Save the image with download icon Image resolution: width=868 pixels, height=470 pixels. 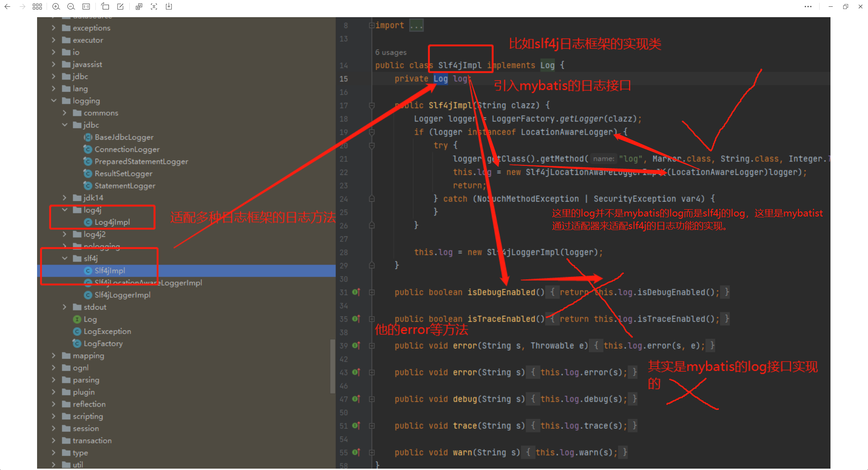[169, 7]
